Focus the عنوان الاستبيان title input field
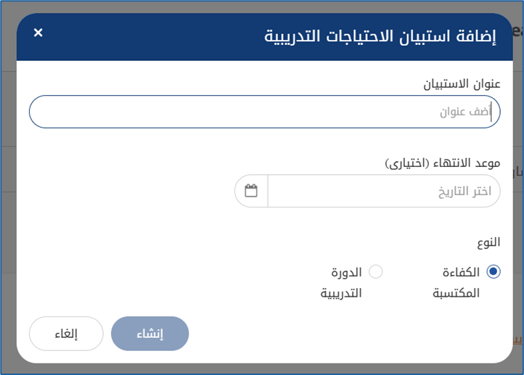This screenshot has width=524, height=375. tap(265, 112)
